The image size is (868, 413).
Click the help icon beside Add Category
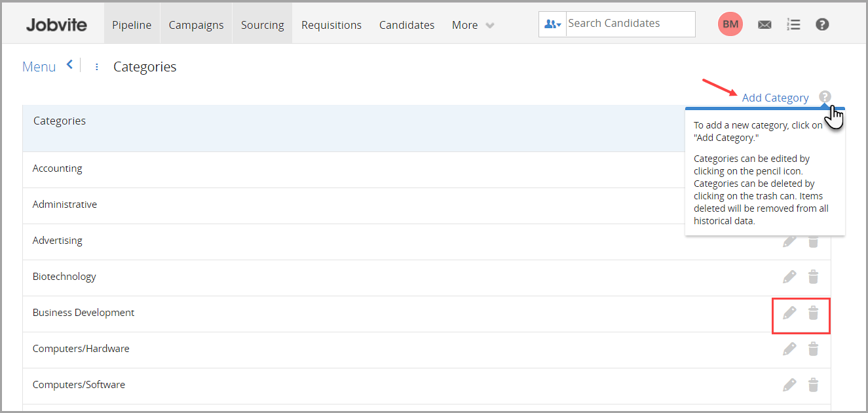point(824,96)
